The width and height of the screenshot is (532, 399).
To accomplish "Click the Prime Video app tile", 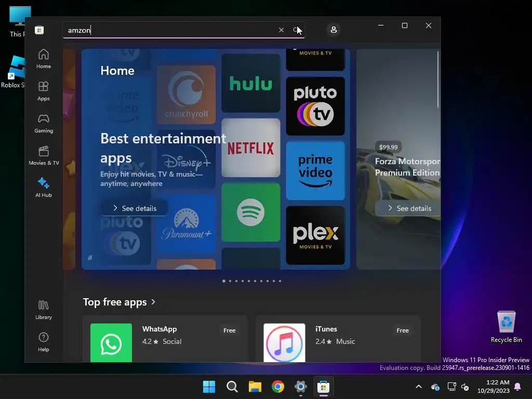I will point(315,170).
